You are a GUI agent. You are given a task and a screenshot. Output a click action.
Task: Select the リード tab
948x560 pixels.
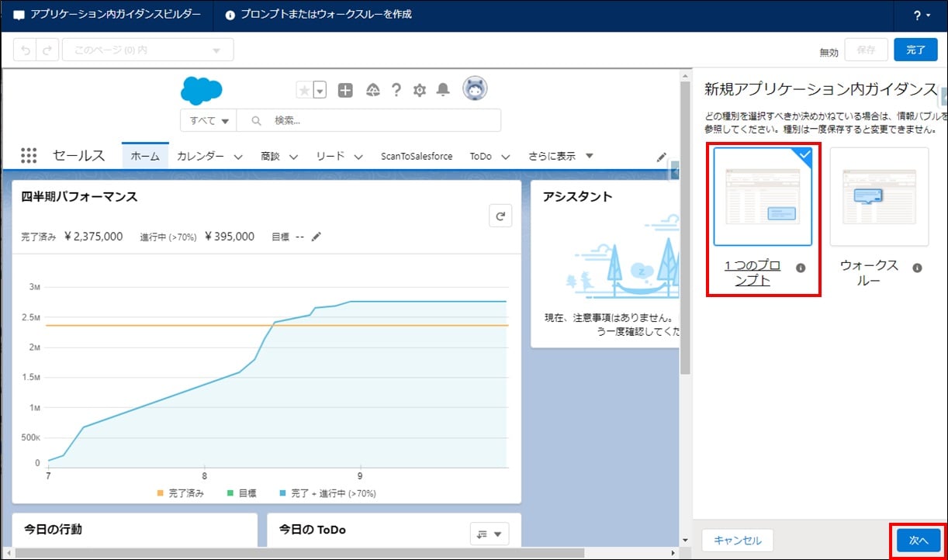330,156
